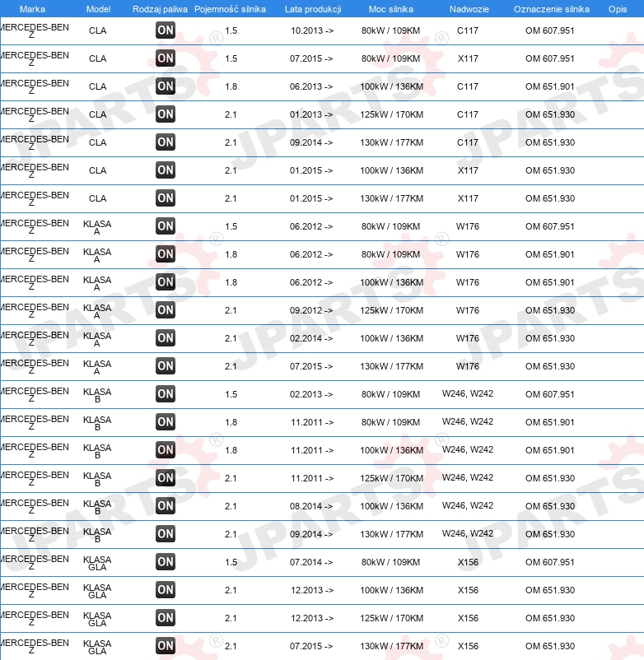
Task: Click the ON badge in the Klasa B 1.8 80kW row
Action: (165, 422)
